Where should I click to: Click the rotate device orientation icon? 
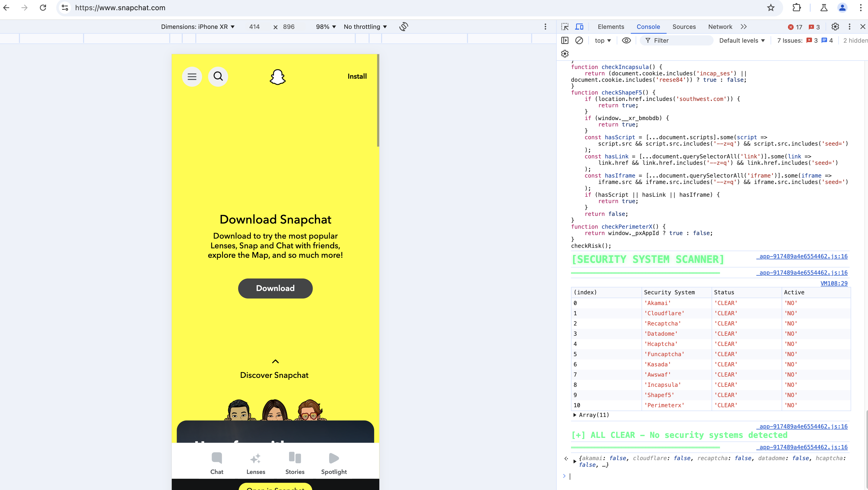point(404,27)
